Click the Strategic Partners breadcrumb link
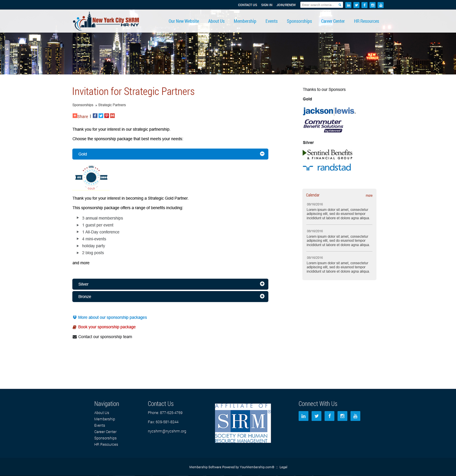456x476 pixels. (112, 105)
